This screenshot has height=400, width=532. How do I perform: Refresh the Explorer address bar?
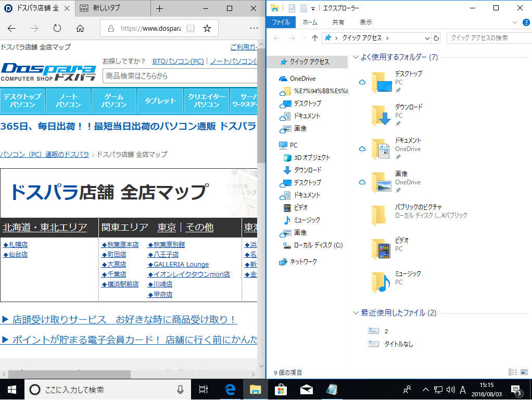tap(436, 38)
